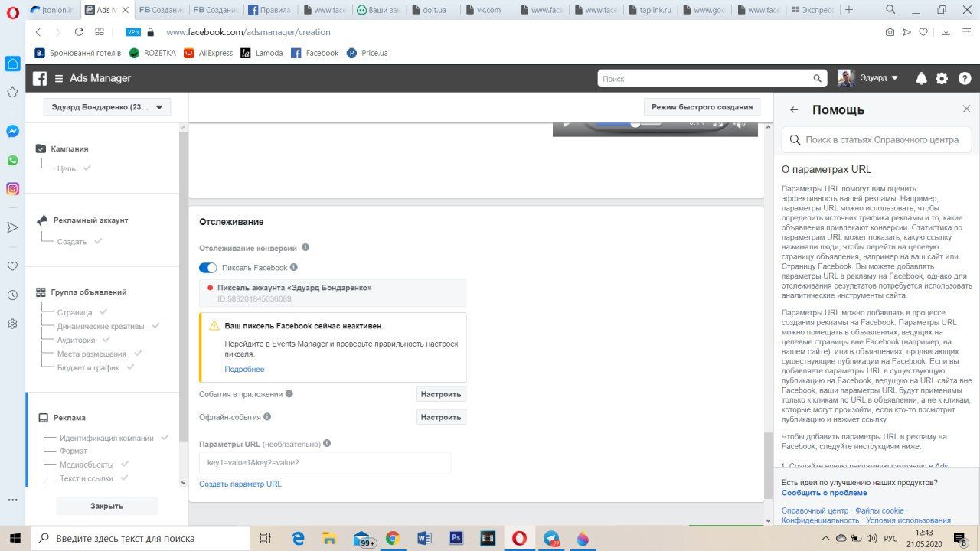Go to the Формат step
The image size is (980, 551).
(x=73, y=451)
